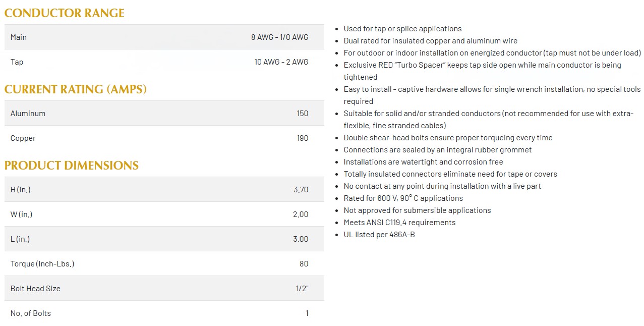Select the Copper 190 rating row

[164, 138]
